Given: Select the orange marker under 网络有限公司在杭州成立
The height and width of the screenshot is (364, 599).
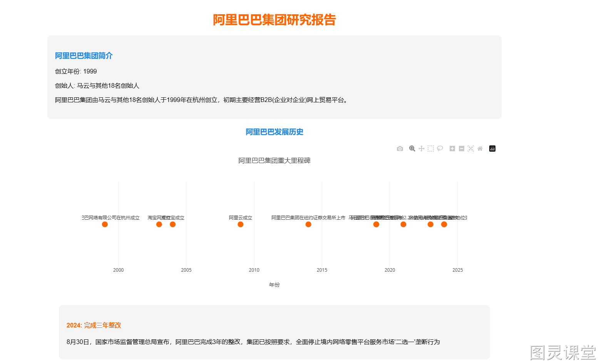Looking at the screenshot, I should coord(105,224).
